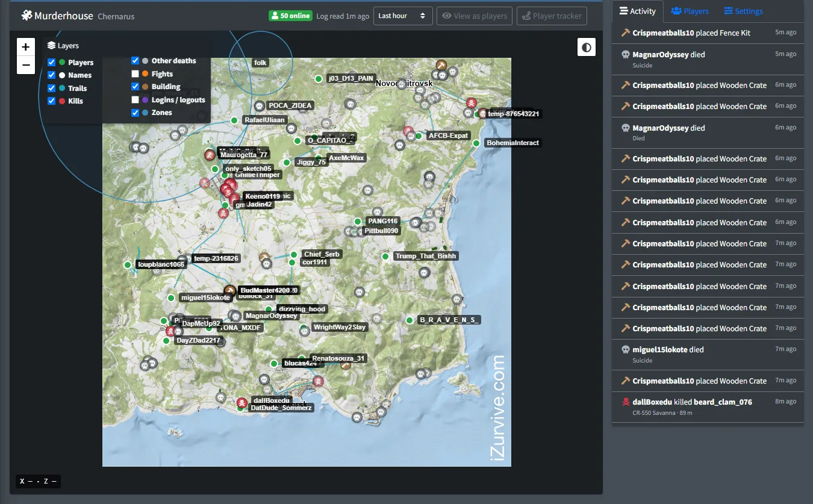Toggle the Names layer checkbox
813x504 pixels.
52,75
